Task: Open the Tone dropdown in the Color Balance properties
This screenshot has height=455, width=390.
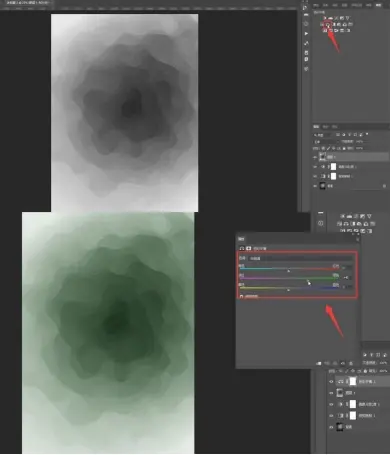Action: (x=301, y=258)
